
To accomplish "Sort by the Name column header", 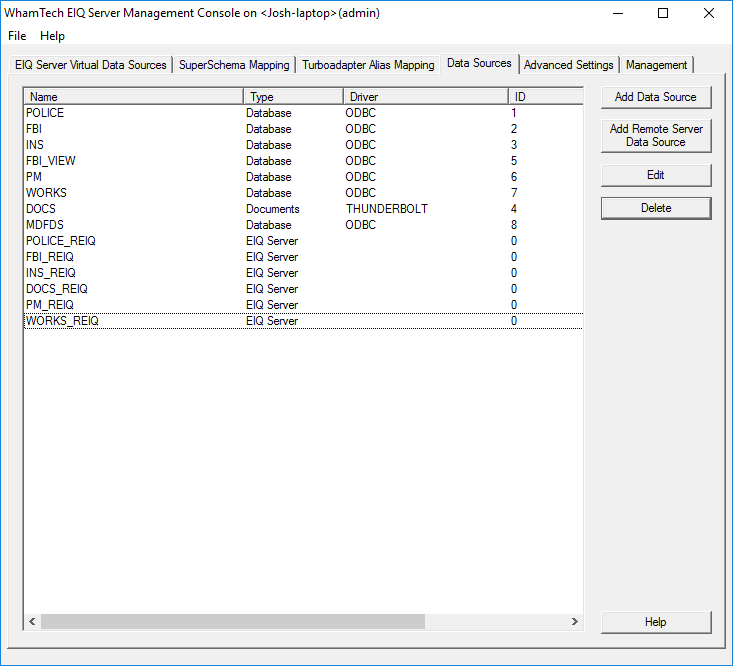I will 134,97.
